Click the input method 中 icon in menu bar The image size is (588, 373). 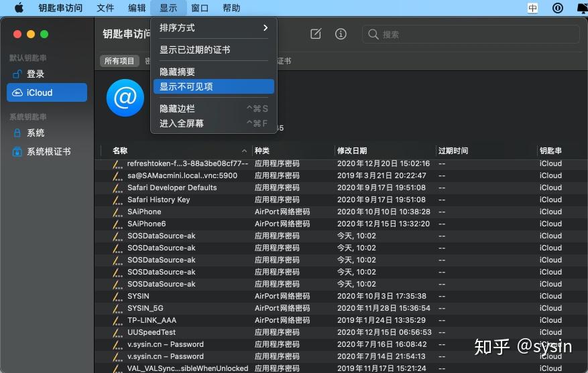[x=532, y=8]
